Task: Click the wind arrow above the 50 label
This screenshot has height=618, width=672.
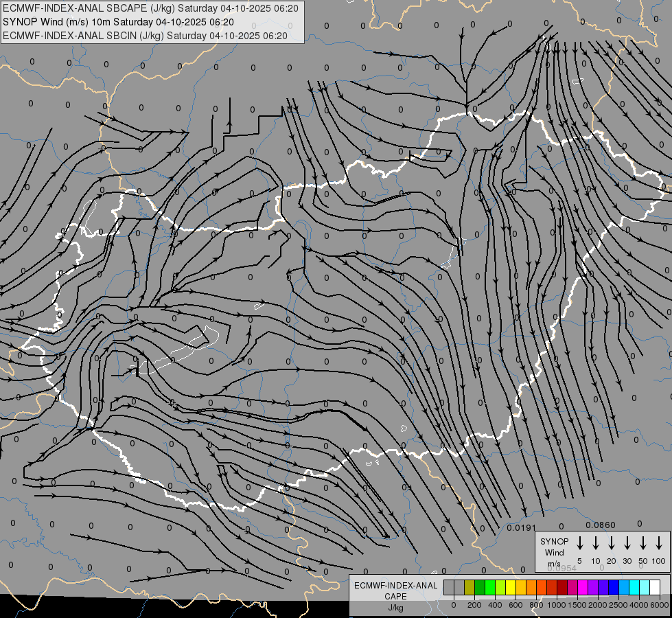Action: click(x=643, y=542)
